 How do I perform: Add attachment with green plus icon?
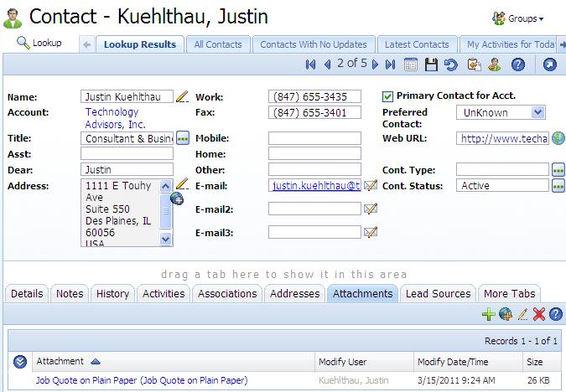488,314
